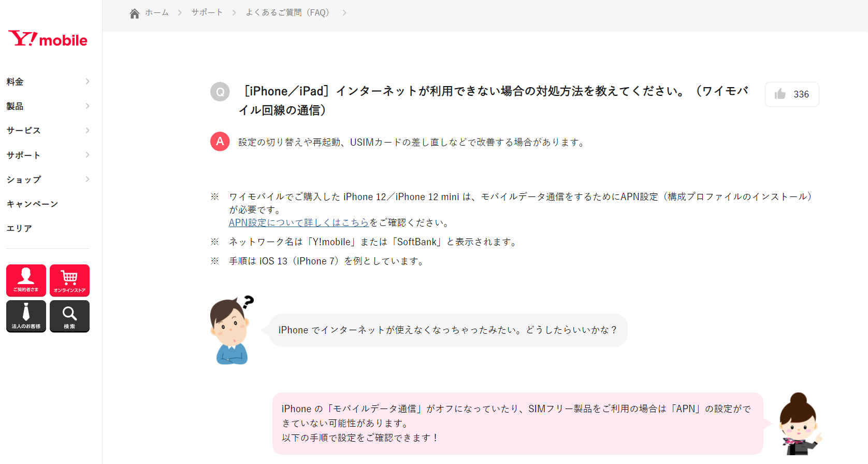The width and height of the screenshot is (868, 464).
Task: Open the 製品 menu item
Action: 15,106
